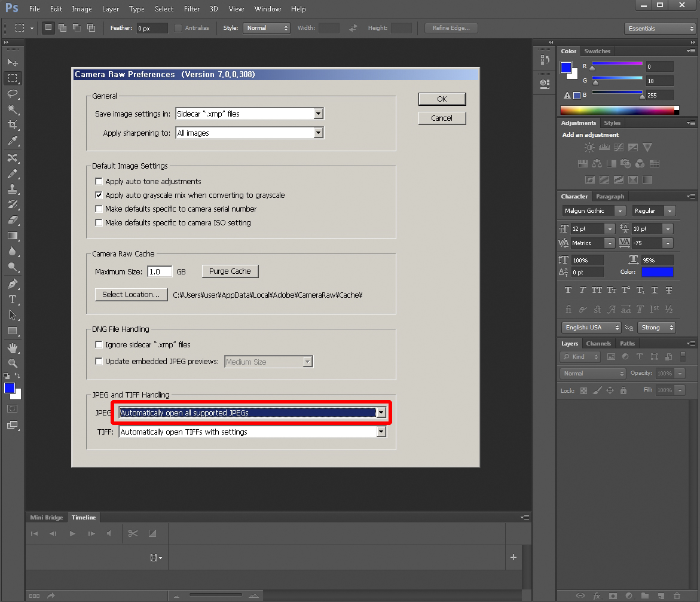Click the Brightness/Contrast adjustment icon
Image resolution: width=700 pixels, height=602 pixels.
589,148
